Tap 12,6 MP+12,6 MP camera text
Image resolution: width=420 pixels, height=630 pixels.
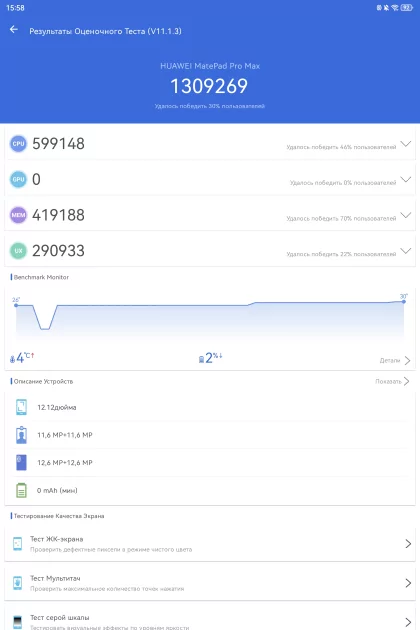pos(65,463)
